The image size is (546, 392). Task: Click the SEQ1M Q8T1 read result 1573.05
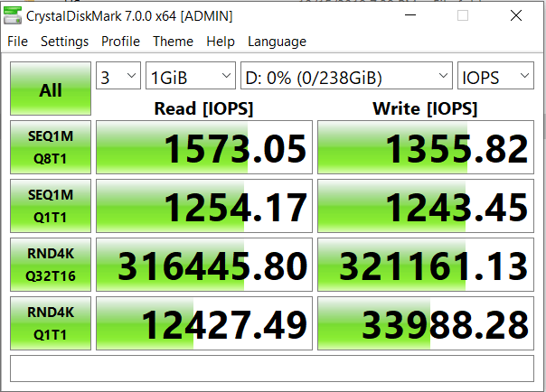coord(204,147)
